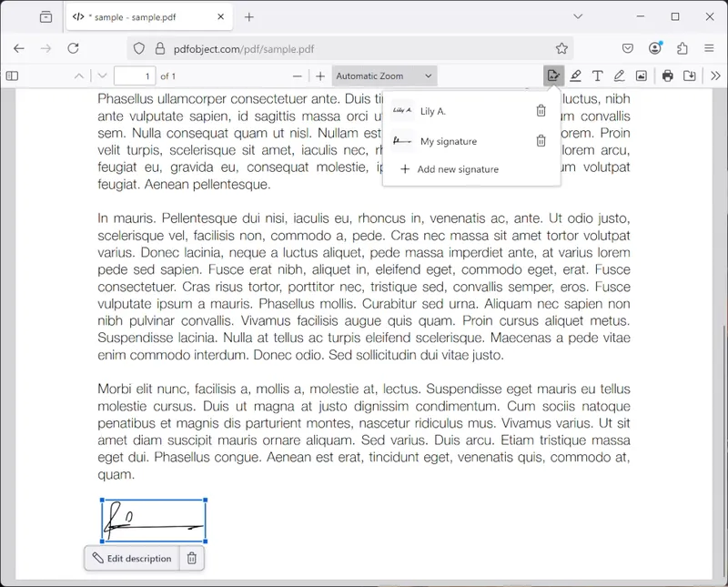Toggle the signature tool button
The height and width of the screenshot is (587, 728).
click(x=553, y=76)
